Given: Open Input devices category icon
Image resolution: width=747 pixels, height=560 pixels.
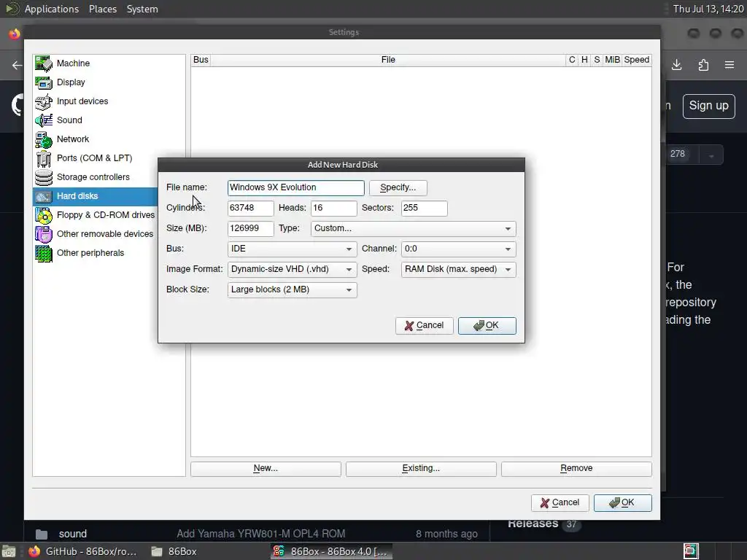Looking at the screenshot, I should 43,101.
